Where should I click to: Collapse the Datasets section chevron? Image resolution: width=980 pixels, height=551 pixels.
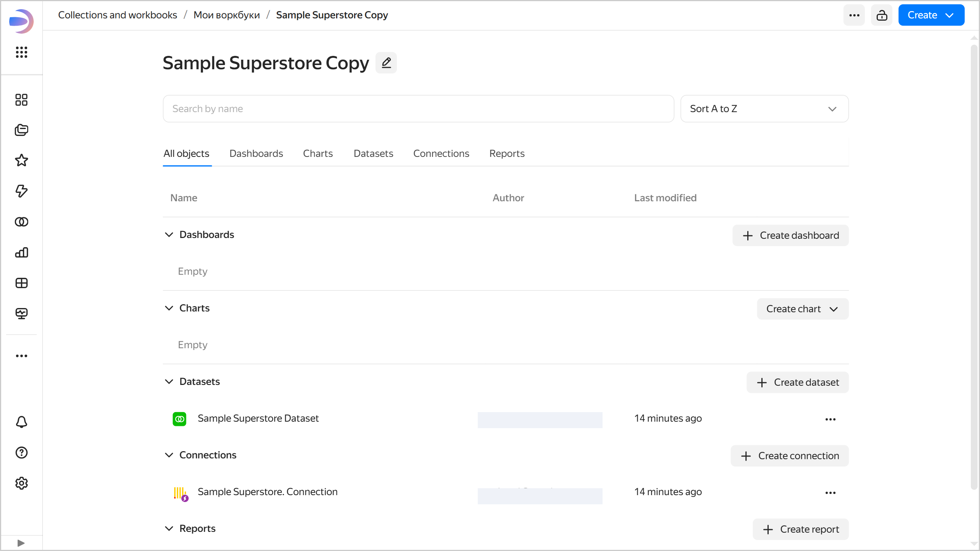pos(169,381)
